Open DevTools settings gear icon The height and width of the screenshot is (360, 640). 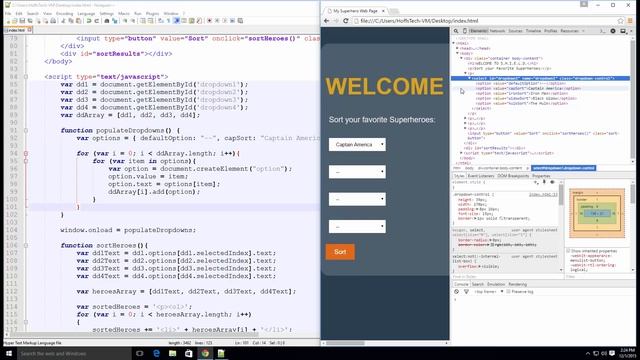(x=613, y=31)
